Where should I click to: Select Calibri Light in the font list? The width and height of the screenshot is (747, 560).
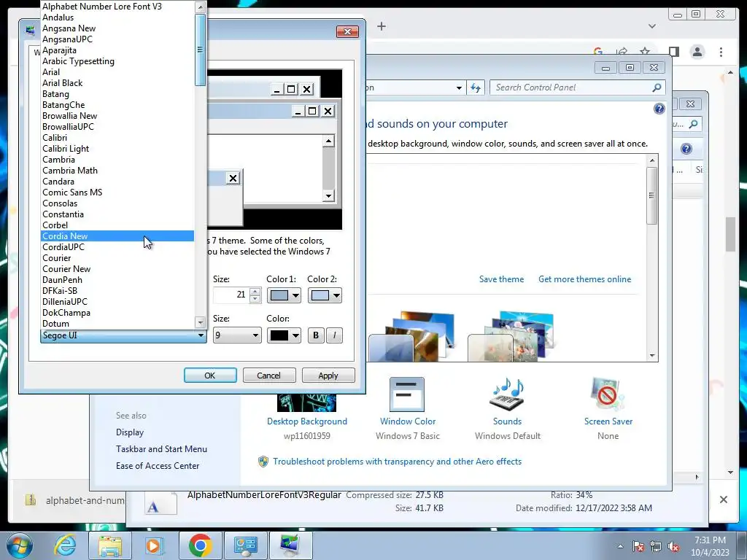click(x=117, y=149)
